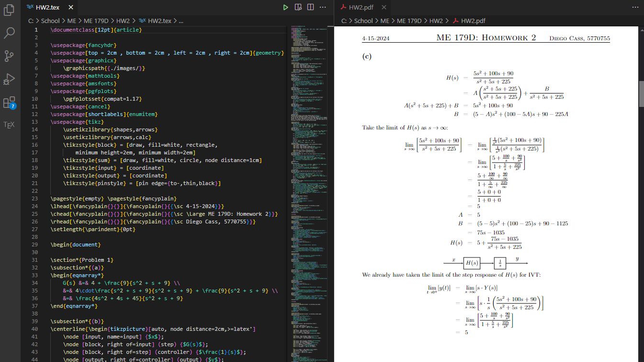The width and height of the screenshot is (644, 362).
Task: Open ME breadcrumb in HW2.tex editor
Action: (x=71, y=21)
